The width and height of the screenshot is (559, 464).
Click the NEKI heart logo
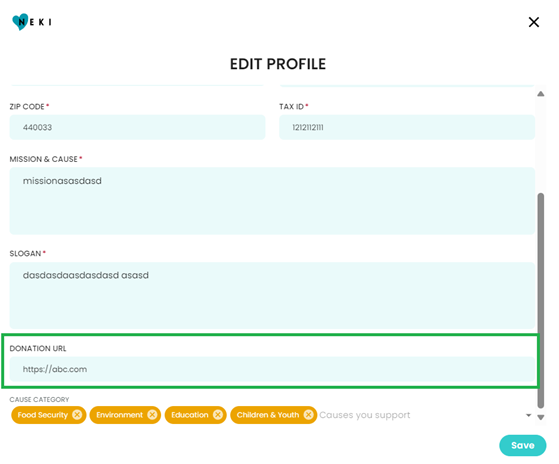click(32, 22)
